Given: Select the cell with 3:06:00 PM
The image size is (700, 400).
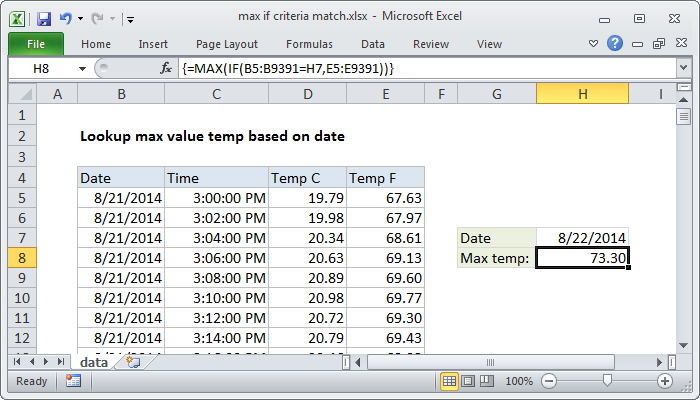Looking at the screenshot, I should [x=217, y=258].
